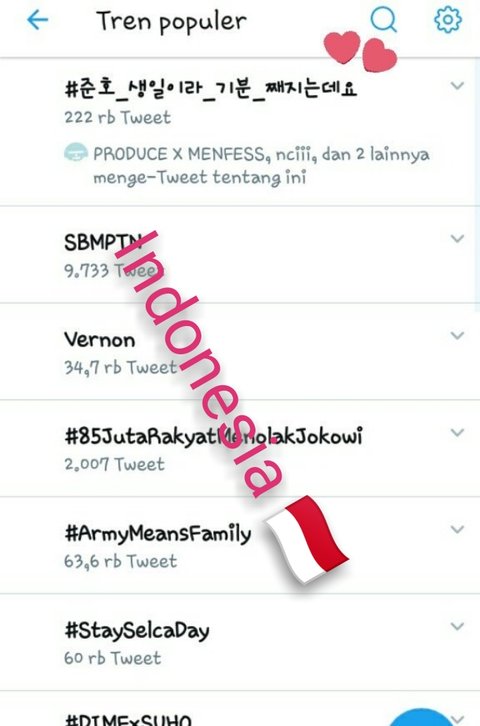Open the SBMPTN trend

(240, 255)
